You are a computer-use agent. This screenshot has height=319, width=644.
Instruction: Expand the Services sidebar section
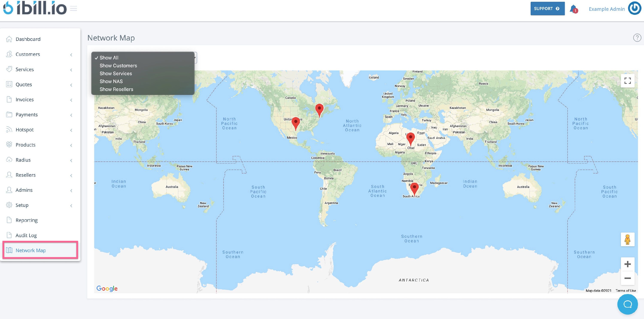pyautogui.click(x=71, y=70)
